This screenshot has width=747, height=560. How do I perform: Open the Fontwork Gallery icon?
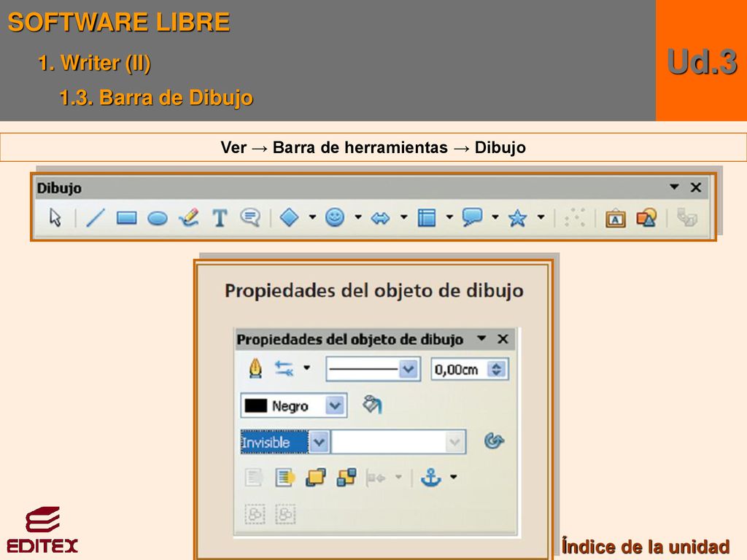616,218
